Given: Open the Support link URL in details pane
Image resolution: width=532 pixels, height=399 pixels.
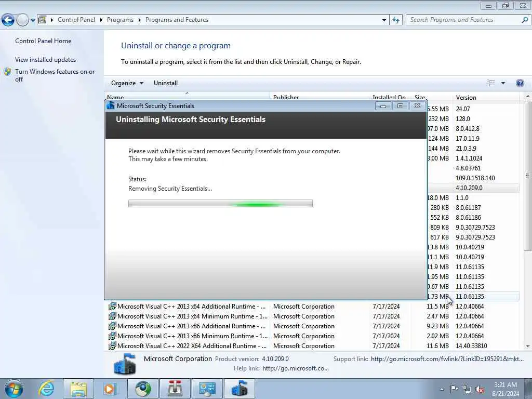Looking at the screenshot, I should (x=447, y=358).
